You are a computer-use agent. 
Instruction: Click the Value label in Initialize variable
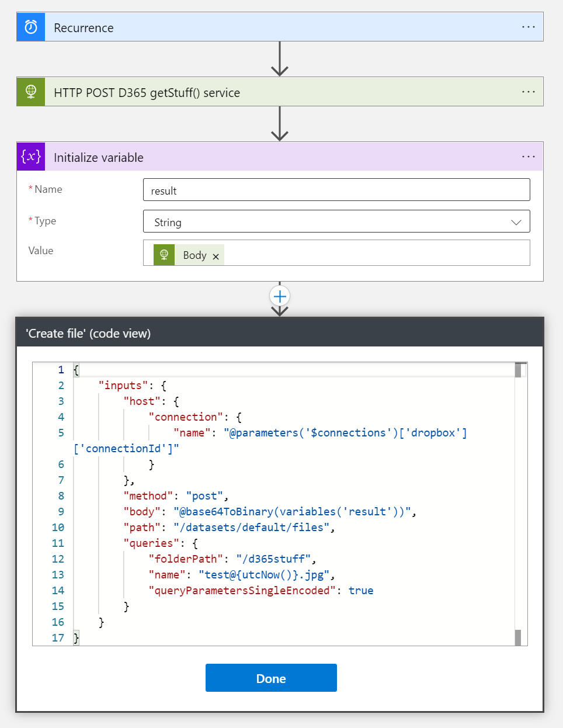tap(41, 251)
